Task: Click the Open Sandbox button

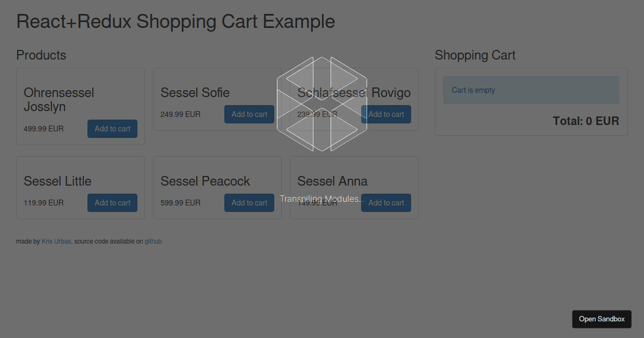Action: (602, 319)
